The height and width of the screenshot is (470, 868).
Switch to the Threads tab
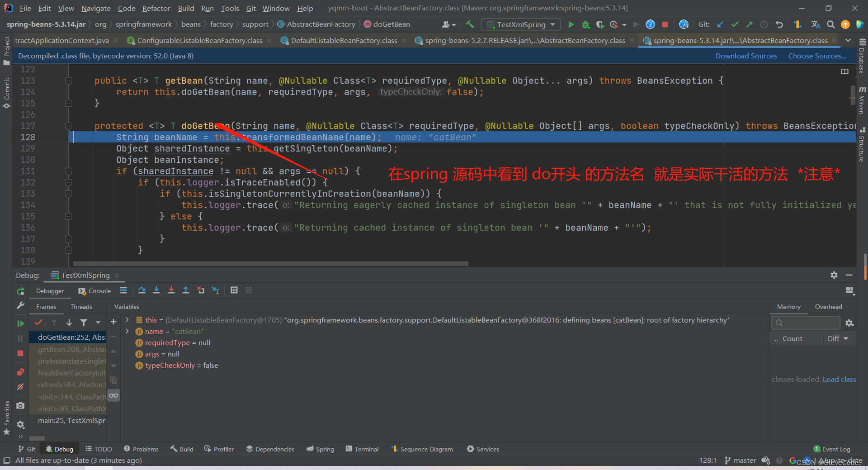(81, 307)
